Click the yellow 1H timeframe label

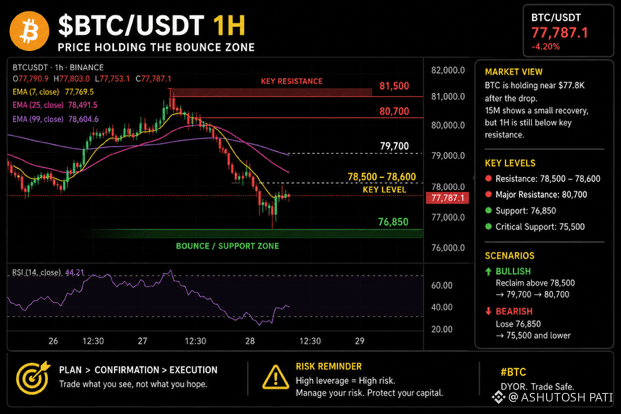[x=229, y=25]
